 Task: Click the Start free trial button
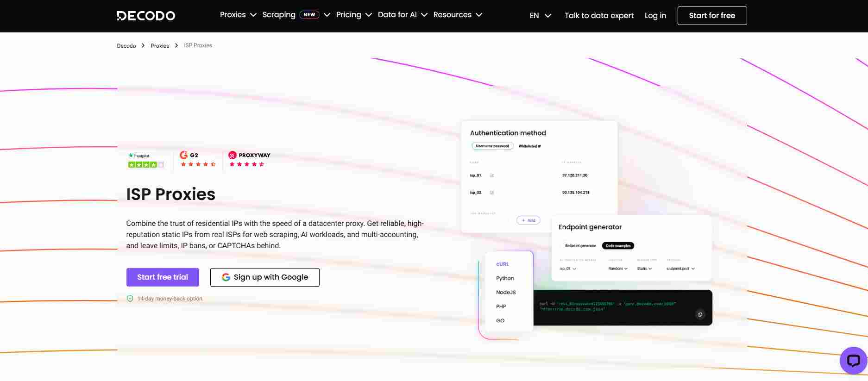[x=163, y=277]
